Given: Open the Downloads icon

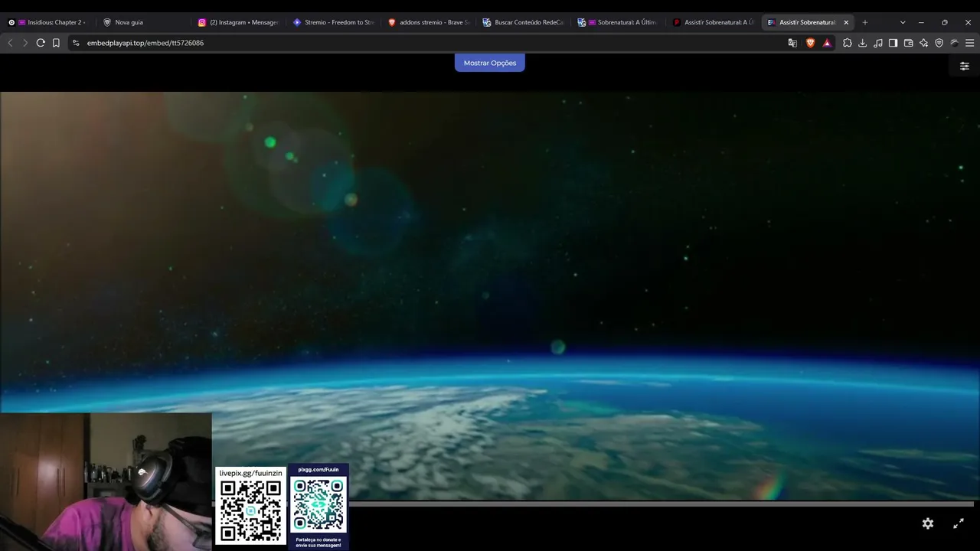Looking at the screenshot, I should click(x=863, y=43).
